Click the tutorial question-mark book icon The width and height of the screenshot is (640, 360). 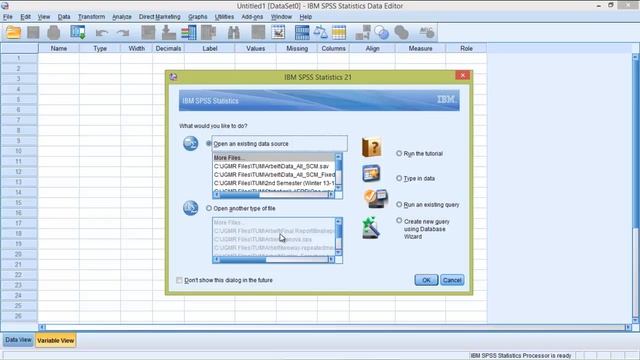371,147
